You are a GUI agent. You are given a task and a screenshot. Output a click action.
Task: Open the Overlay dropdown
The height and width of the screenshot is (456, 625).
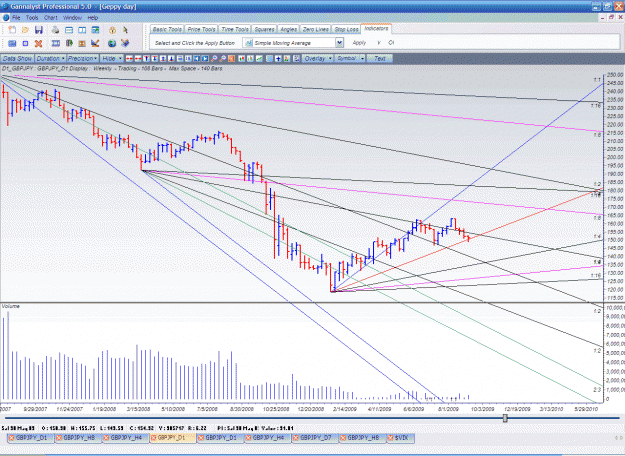[318, 59]
